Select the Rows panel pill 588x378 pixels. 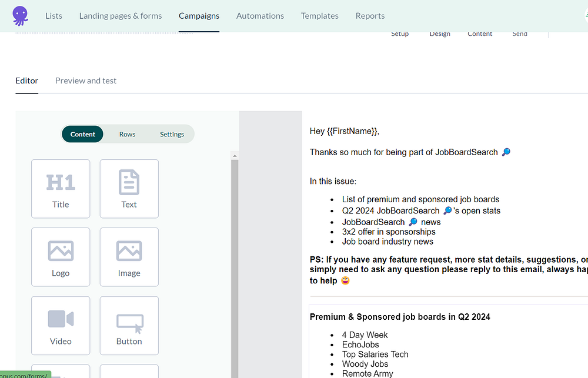tap(127, 134)
